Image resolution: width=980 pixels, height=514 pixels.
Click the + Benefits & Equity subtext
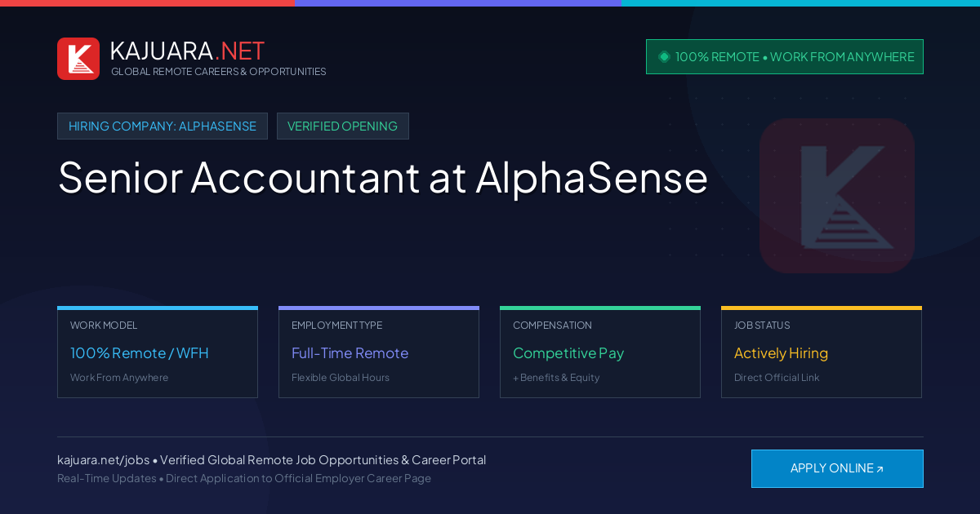556,378
